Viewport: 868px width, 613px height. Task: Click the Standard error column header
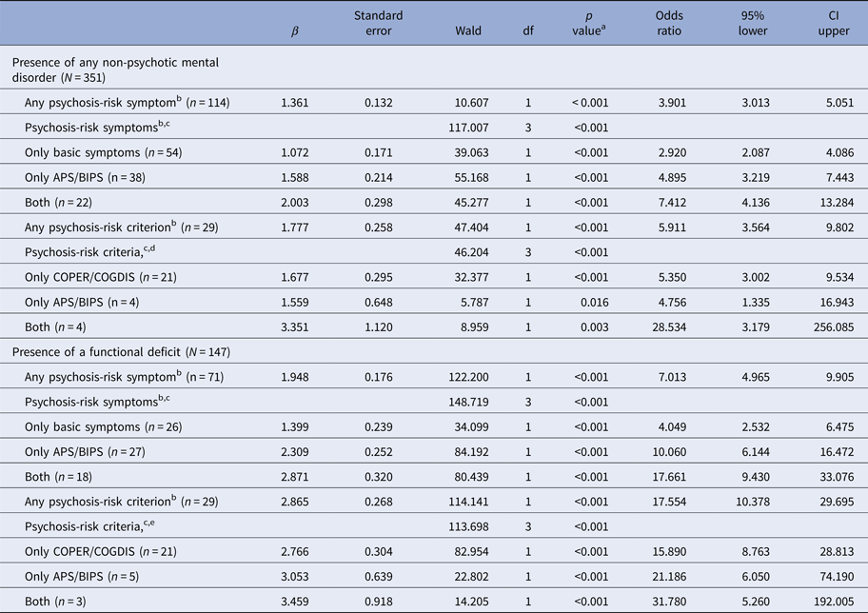(x=378, y=24)
